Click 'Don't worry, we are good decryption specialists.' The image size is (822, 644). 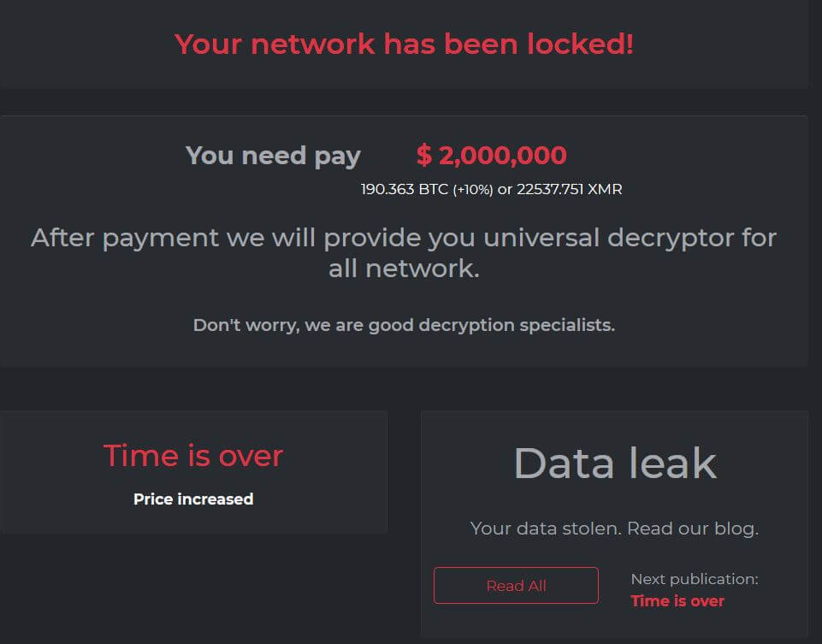[404, 325]
